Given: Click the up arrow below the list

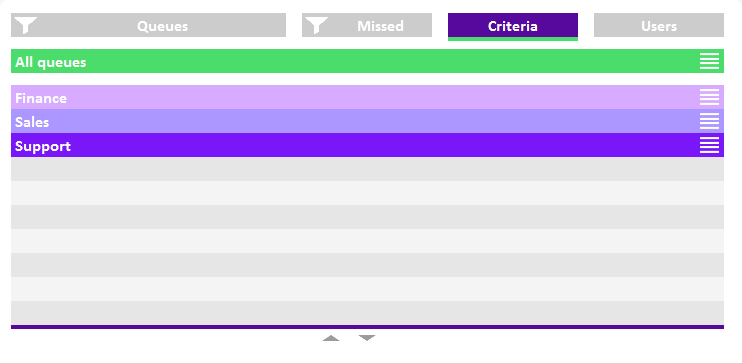Looking at the screenshot, I should tap(331, 338).
